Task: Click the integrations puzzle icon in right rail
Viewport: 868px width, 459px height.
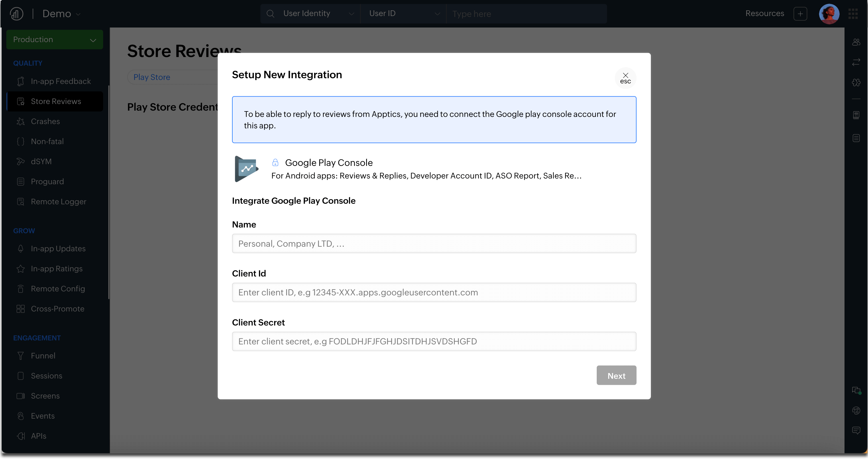Action: click(x=856, y=83)
